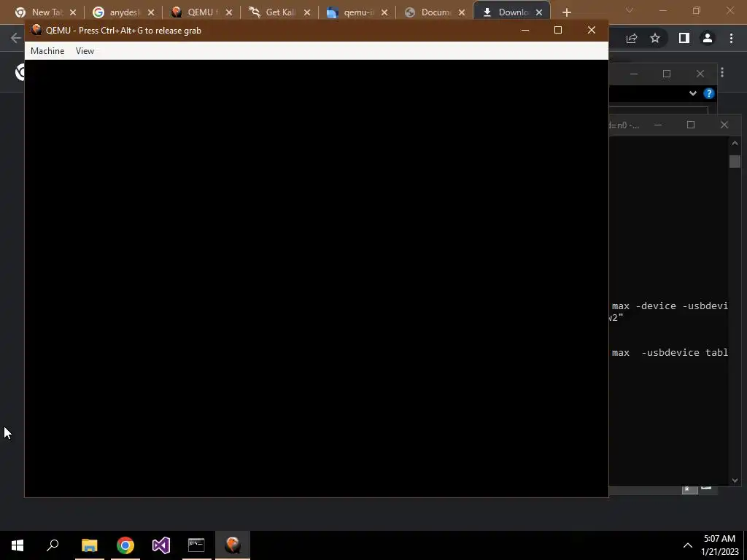Click the QEMU window title bar icon
This screenshot has height=560, width=747.
[x=36, y=30]
